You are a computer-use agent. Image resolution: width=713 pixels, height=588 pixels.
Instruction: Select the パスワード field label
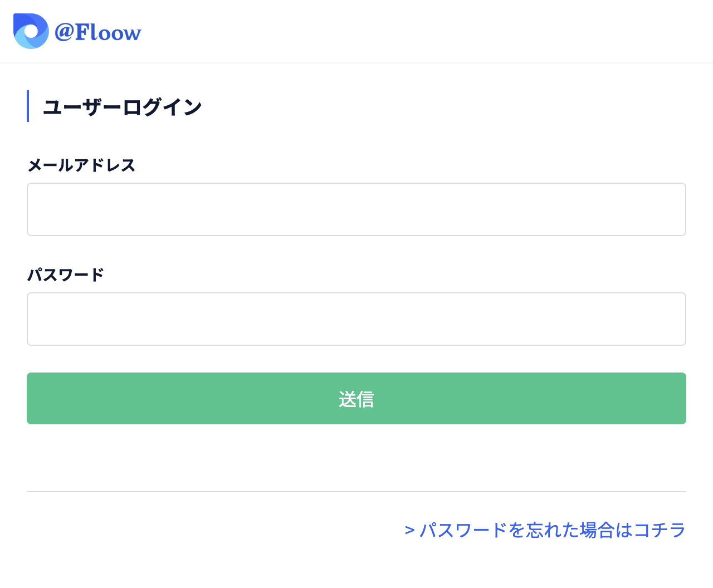66,275
